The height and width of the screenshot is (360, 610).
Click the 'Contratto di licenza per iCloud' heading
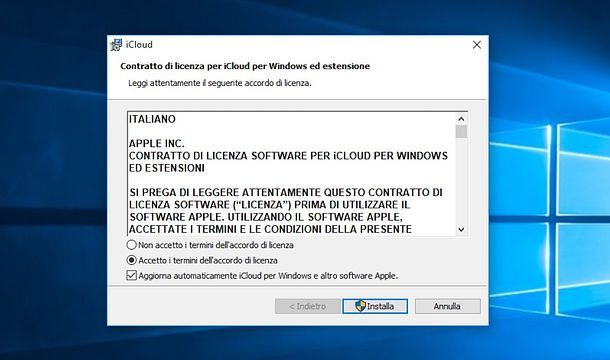245,66
